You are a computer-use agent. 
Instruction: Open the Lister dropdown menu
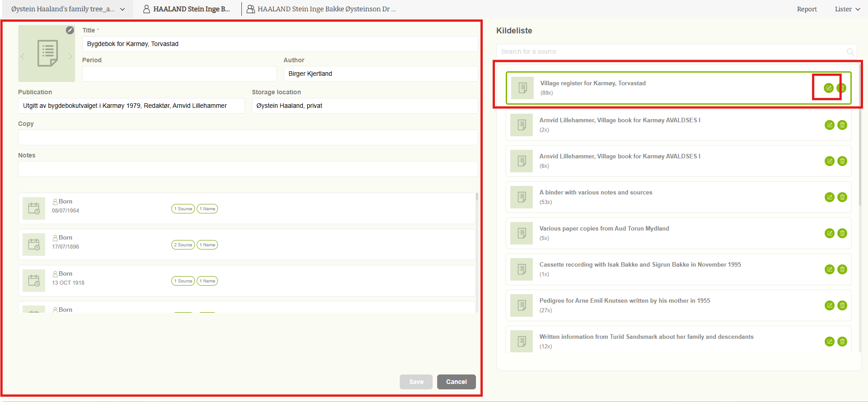coord(847,9)
